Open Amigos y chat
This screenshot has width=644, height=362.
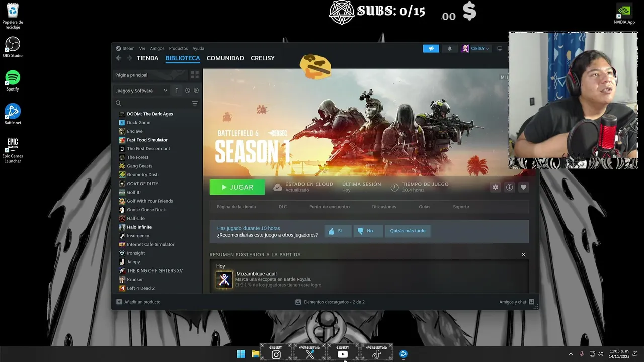[x=517, y=302]
